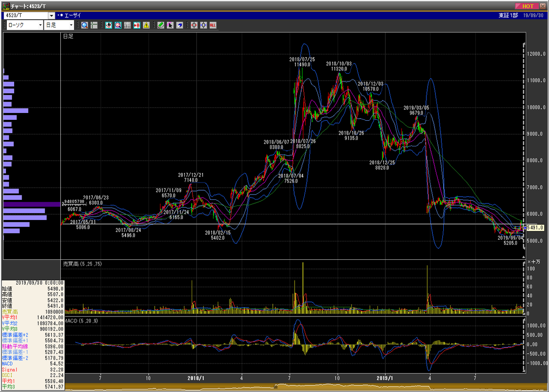Click the 2018/12/25 low label

point(382,165)
